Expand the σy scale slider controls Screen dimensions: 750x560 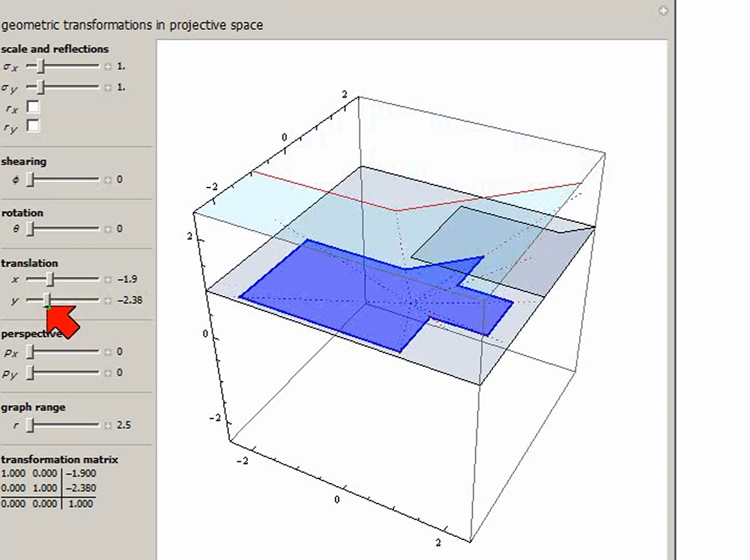pos(108,87)
